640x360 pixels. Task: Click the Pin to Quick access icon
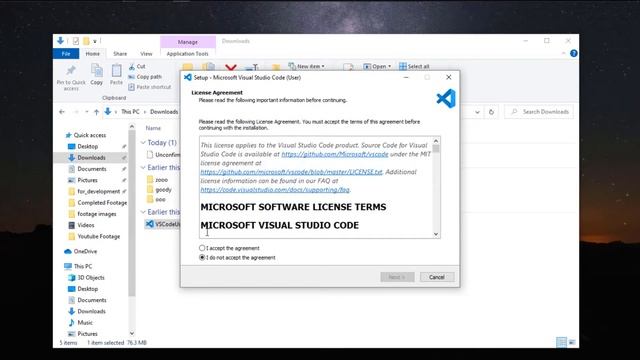71,71
